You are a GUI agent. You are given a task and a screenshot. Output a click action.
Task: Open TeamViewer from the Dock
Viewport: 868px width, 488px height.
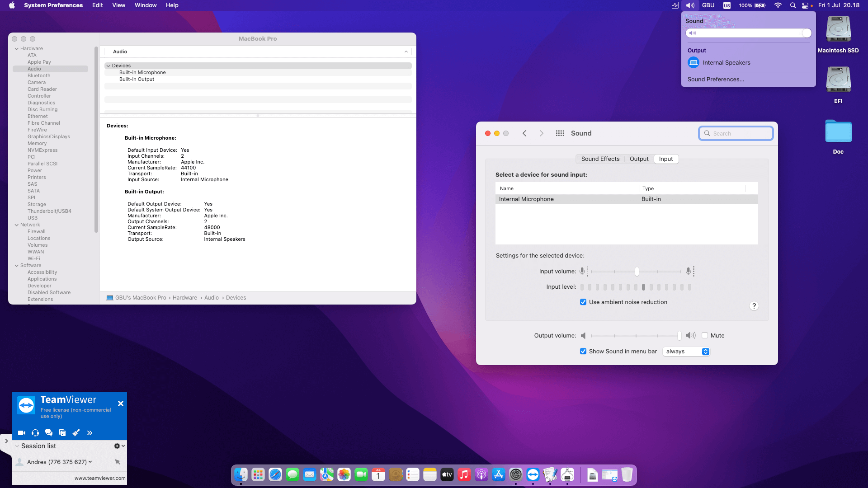point(533,474)
